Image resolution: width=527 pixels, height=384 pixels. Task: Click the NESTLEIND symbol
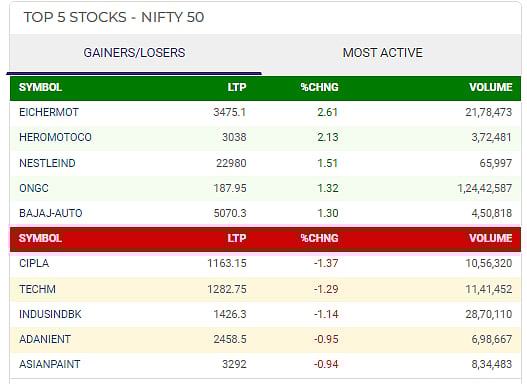click(47, 163)
